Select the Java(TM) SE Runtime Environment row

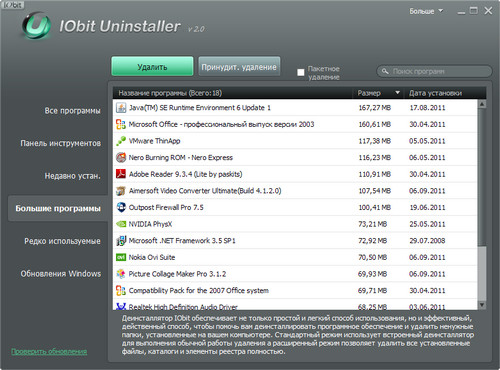(x=295, y=108)
